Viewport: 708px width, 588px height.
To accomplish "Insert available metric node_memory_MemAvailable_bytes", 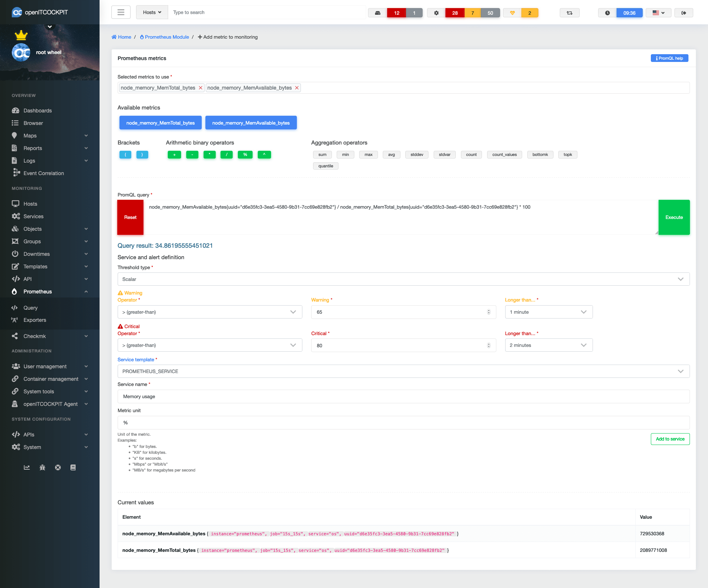I will pos(251,123).
